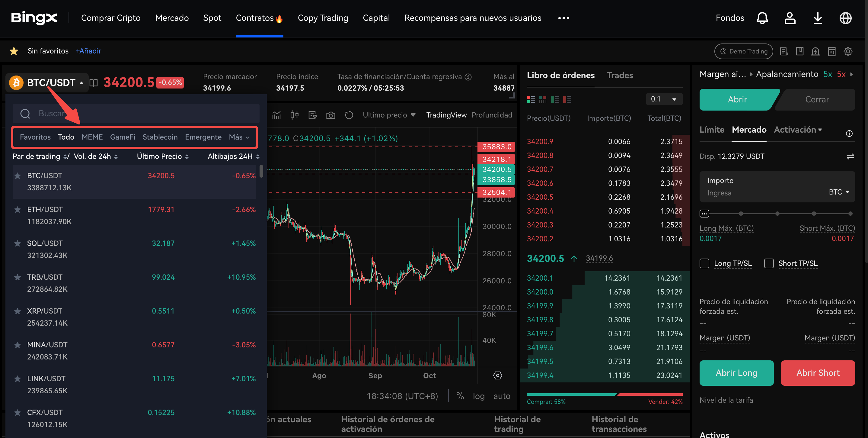Click the chart screenshot camera icon
868x438 pixels.
[x=330, y=115]
